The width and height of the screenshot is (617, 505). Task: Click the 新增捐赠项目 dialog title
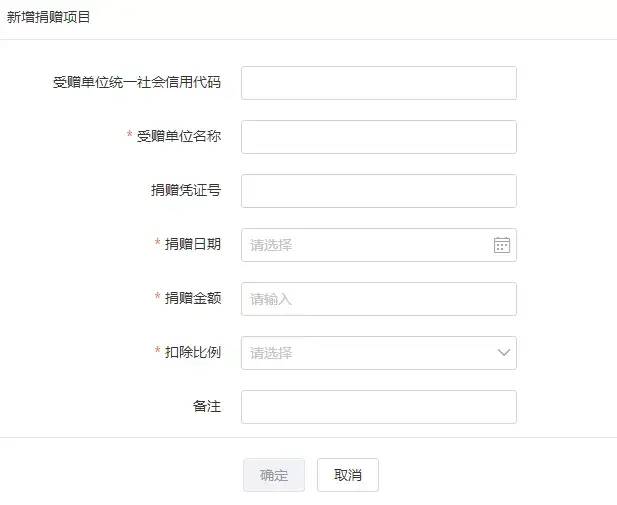[48, 17]
